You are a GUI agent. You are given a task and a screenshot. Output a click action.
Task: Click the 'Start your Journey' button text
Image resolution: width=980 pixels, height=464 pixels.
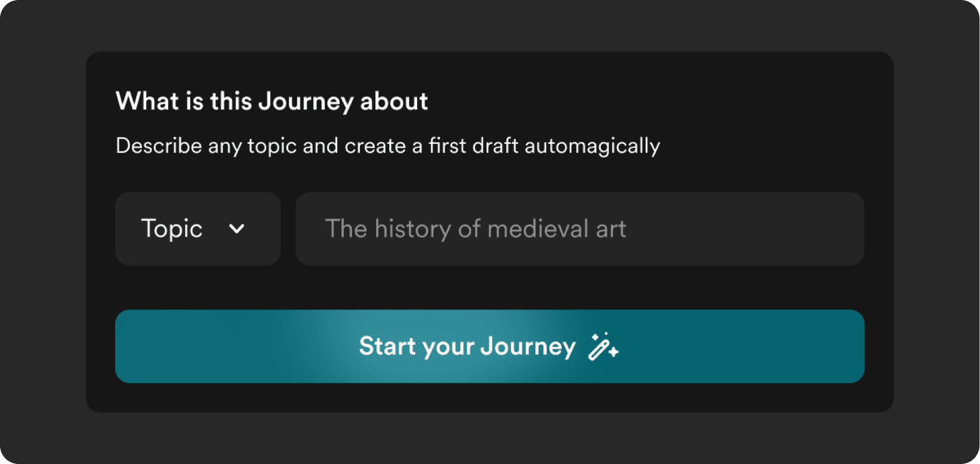point(467,347)
